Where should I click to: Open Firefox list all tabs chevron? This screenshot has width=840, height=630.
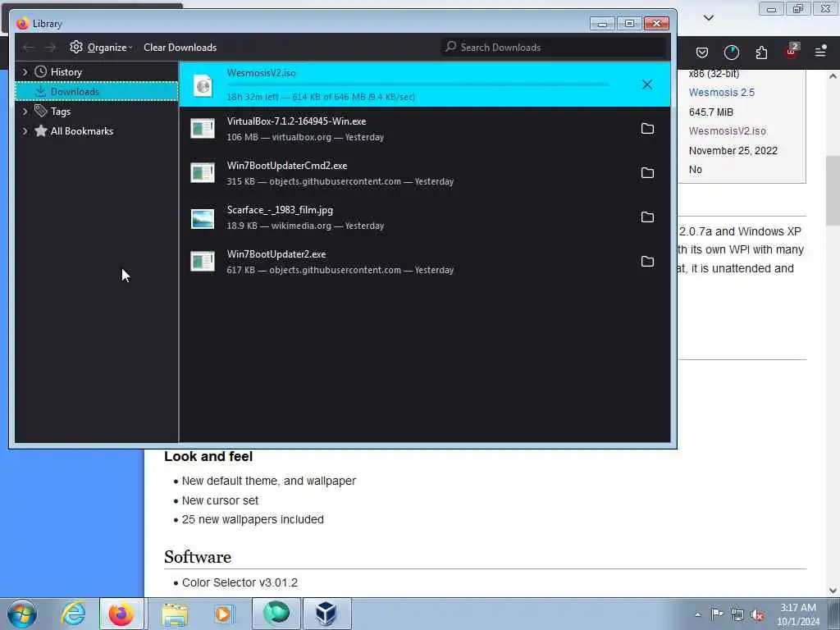(708, 18)
